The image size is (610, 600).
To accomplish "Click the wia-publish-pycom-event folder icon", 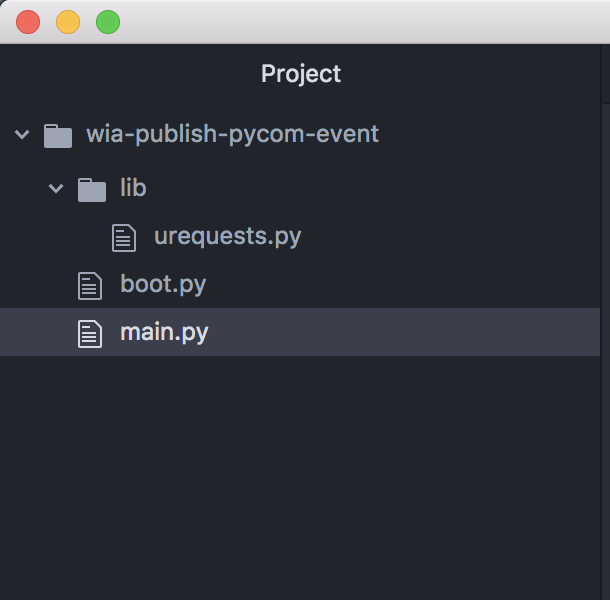I will [58, 136].
